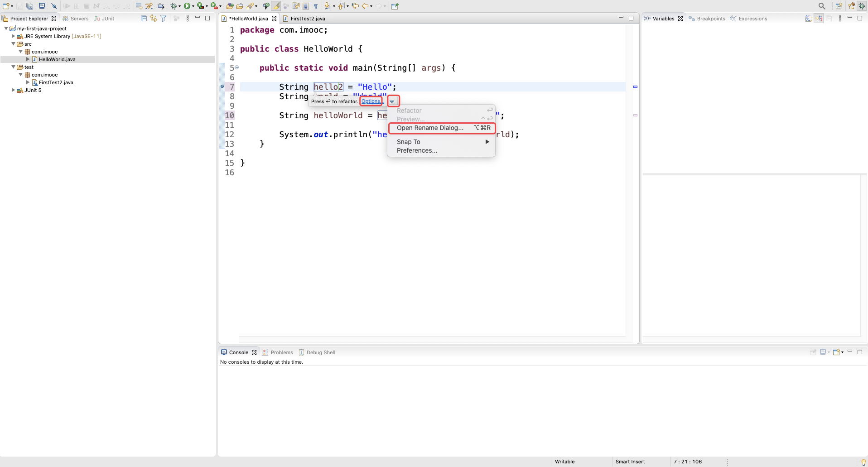
Task: Open the Snap To submenu
Action: [441, 142]
